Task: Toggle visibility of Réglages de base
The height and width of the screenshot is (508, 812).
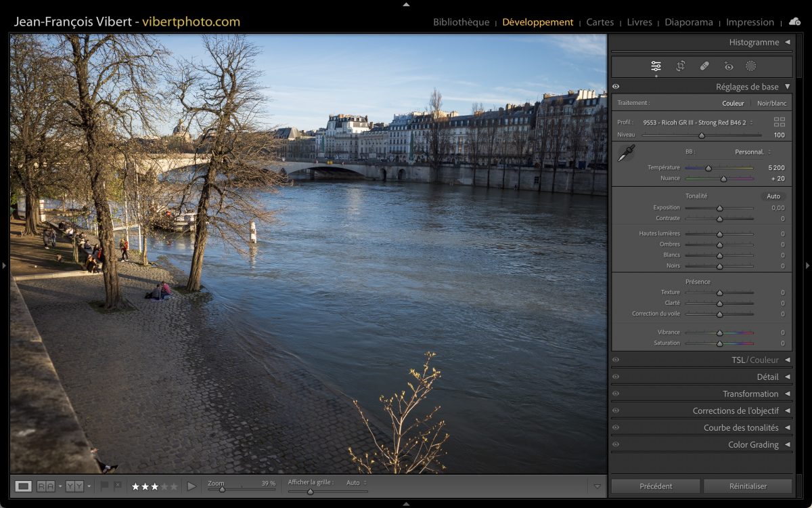Action: 616,87
